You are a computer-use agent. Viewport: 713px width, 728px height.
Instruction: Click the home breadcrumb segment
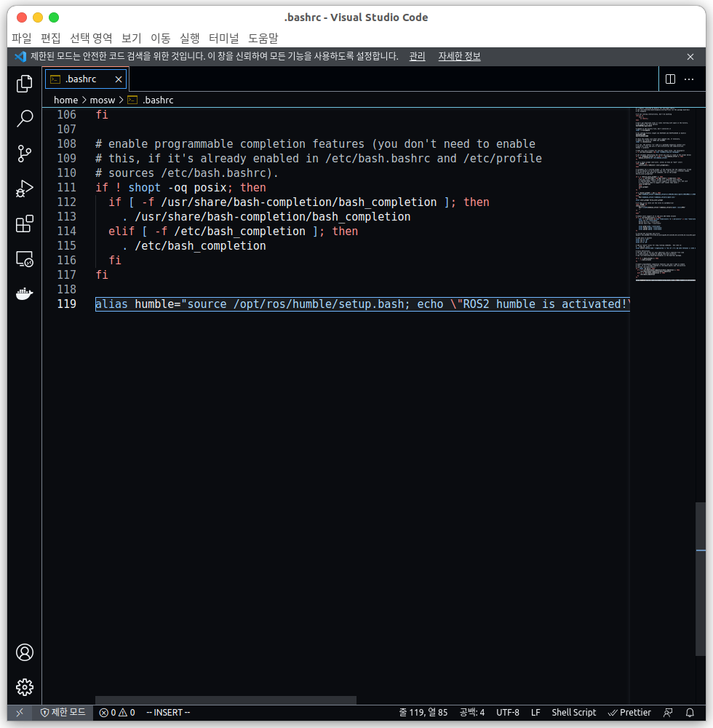click(x=66, y=100)
